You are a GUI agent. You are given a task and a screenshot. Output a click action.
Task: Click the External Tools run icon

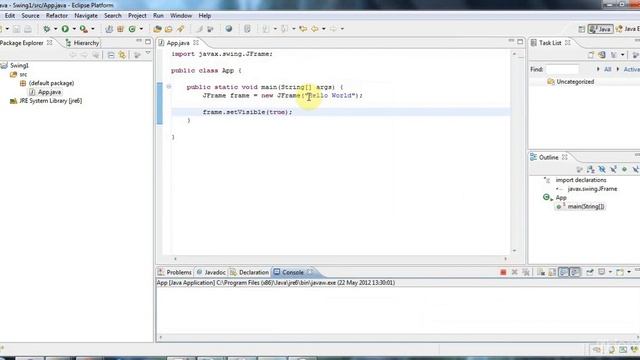pyautogui.click(x=84, y=29)
